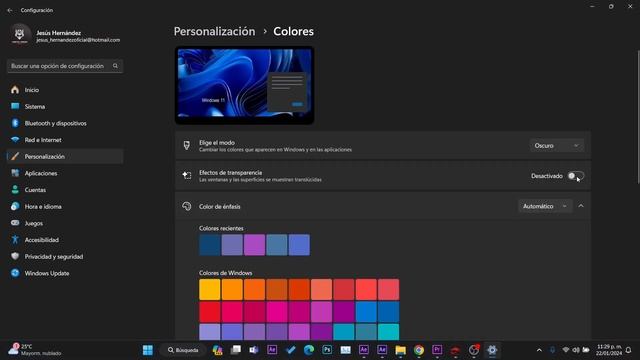Open the Color de énfasis Automático dropdown
This screenshot has width=640, height=360.
tap(545, 207)
